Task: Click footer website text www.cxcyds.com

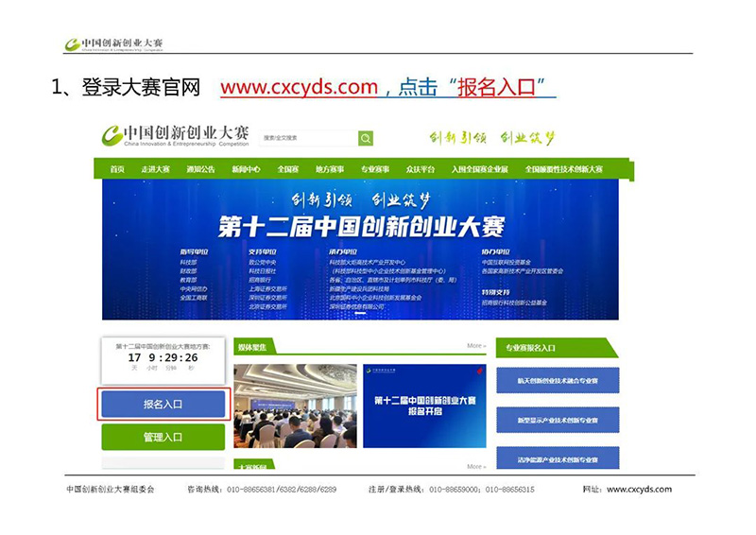Action: 639,490
